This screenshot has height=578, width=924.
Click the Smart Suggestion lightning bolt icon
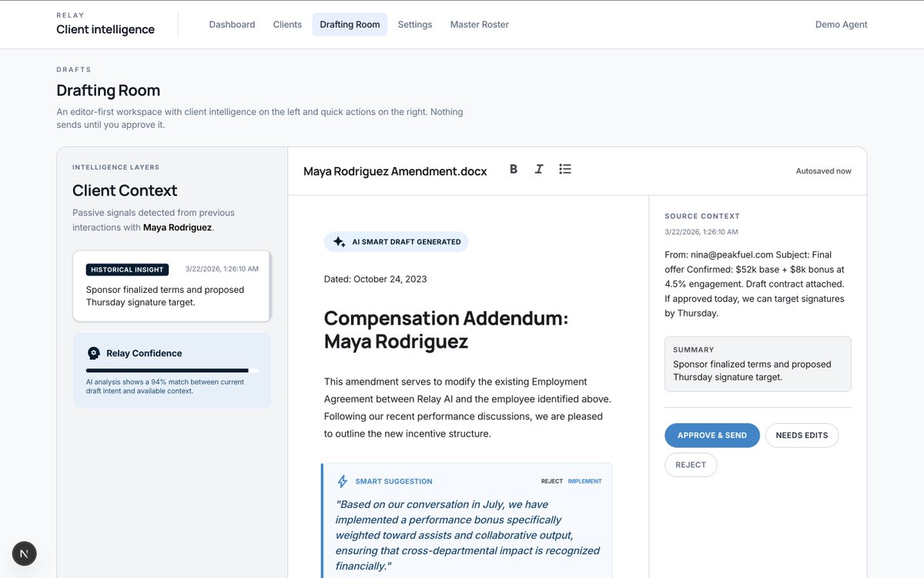coord(343,481)
